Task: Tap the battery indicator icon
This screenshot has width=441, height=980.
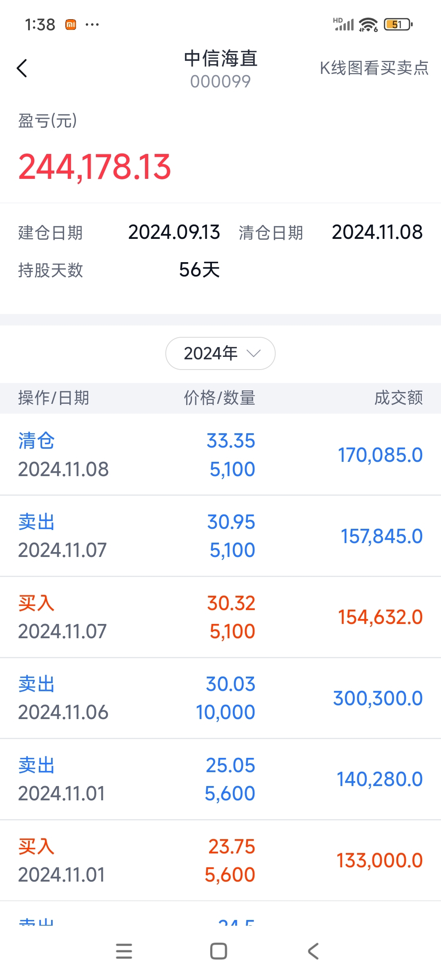Action: tap(398, 25)
